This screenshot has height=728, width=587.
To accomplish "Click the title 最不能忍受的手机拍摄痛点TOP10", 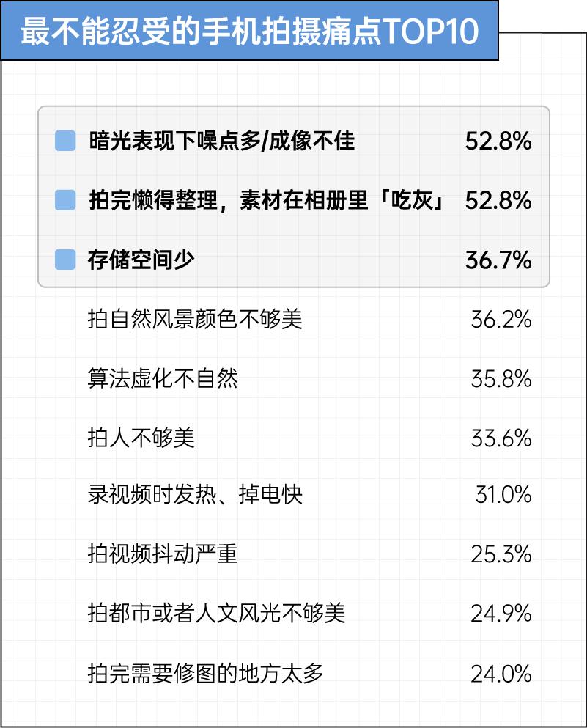I will tap(250, 31).
